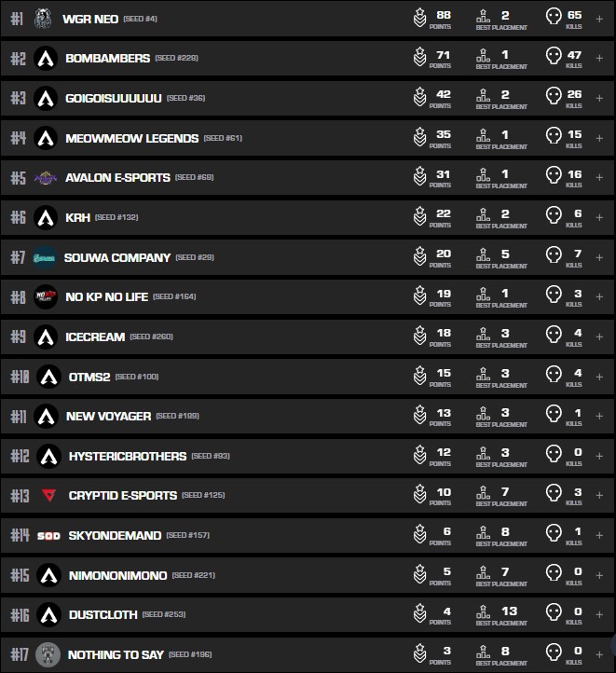Click the points medal icon for KRH
The image size is (616, 673).
pos(420,217)
